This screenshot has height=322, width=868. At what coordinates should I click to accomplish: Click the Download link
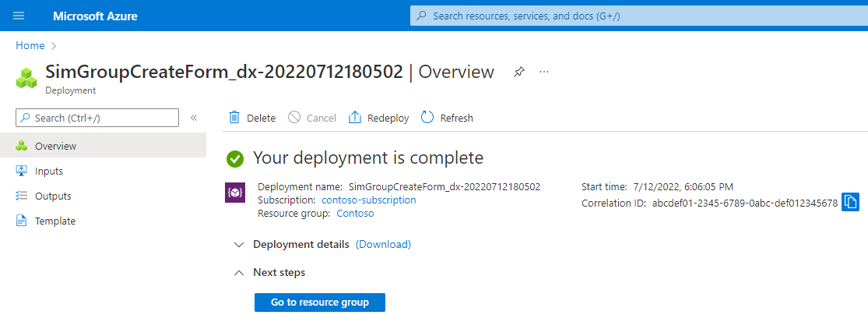(383, 244)
